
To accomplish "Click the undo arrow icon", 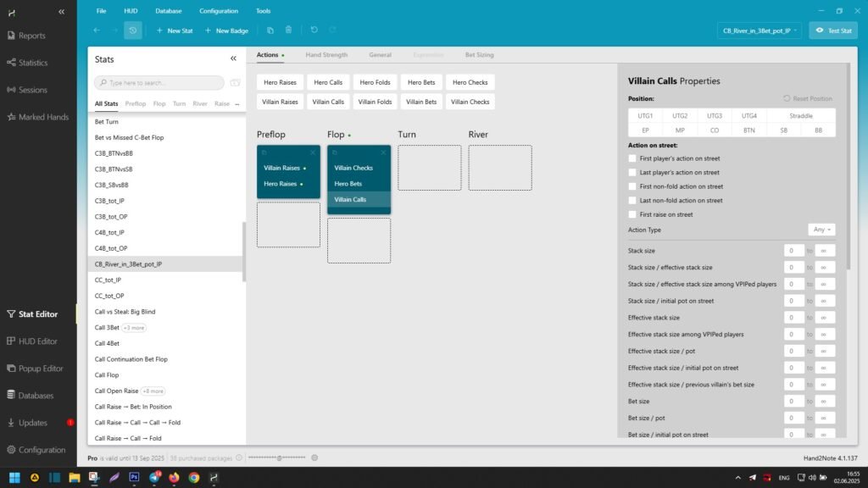I will pos(314,30).
